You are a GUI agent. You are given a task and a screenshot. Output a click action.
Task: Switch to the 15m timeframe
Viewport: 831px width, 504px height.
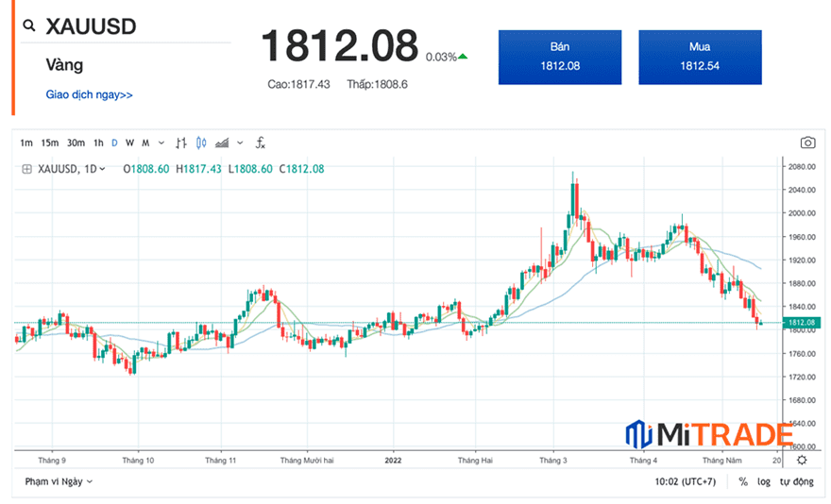pyautogui.click(x=50, y=143)
